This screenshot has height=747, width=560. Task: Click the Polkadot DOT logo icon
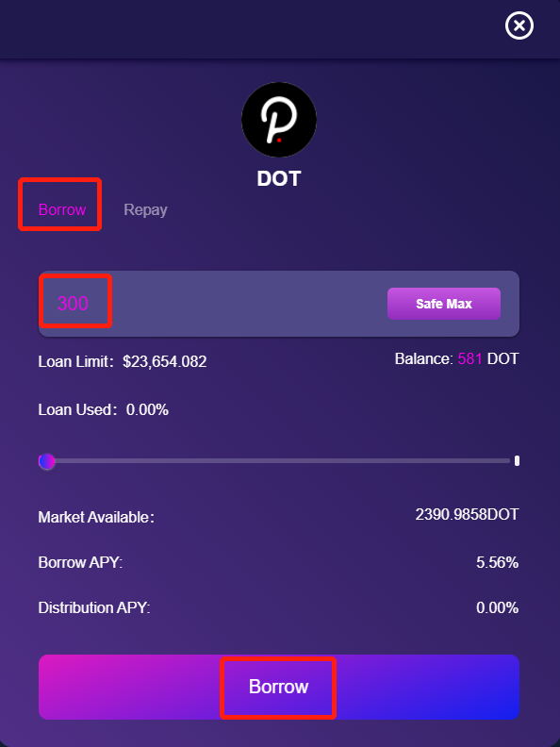[x=279, y=120]
